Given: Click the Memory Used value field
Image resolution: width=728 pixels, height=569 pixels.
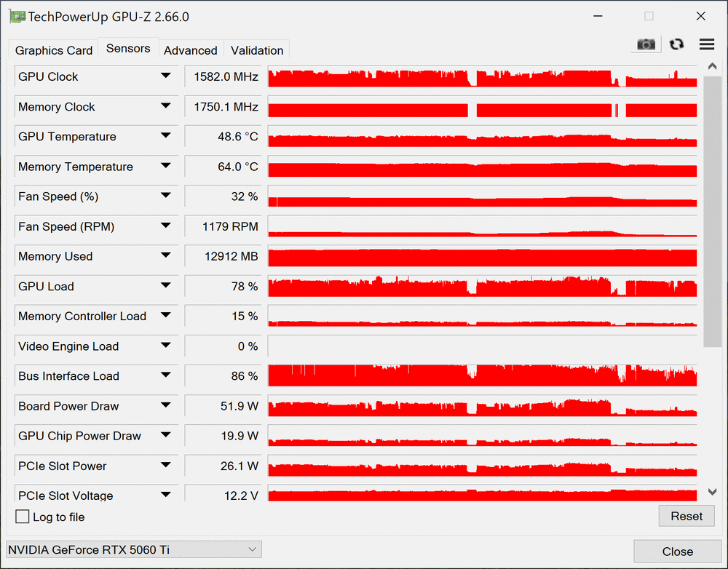Looking at the screenshot, I should pos(223,256).
